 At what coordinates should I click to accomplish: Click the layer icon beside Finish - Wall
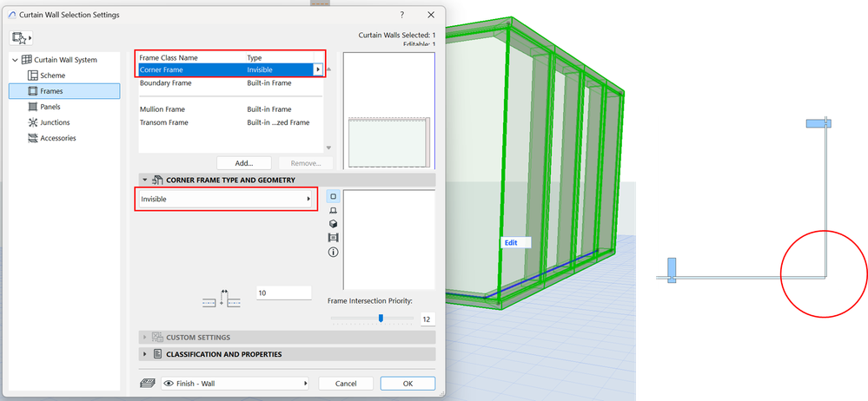click(x=149, y=384)
